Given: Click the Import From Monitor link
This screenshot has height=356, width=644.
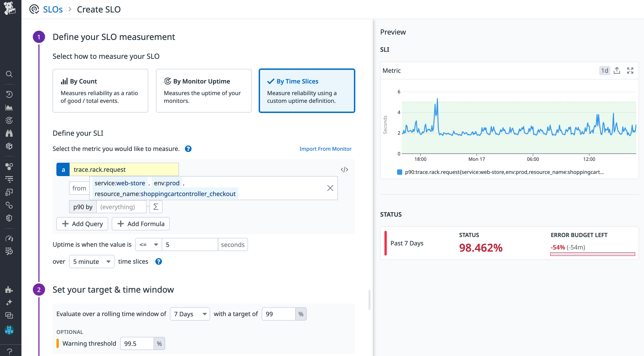Looking at the screenshot, I should [x=325, y=149].
